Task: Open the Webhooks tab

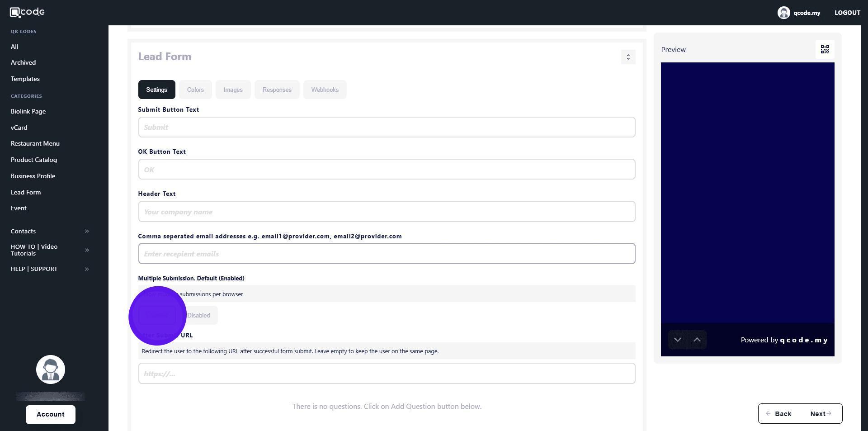Action: 325,90
